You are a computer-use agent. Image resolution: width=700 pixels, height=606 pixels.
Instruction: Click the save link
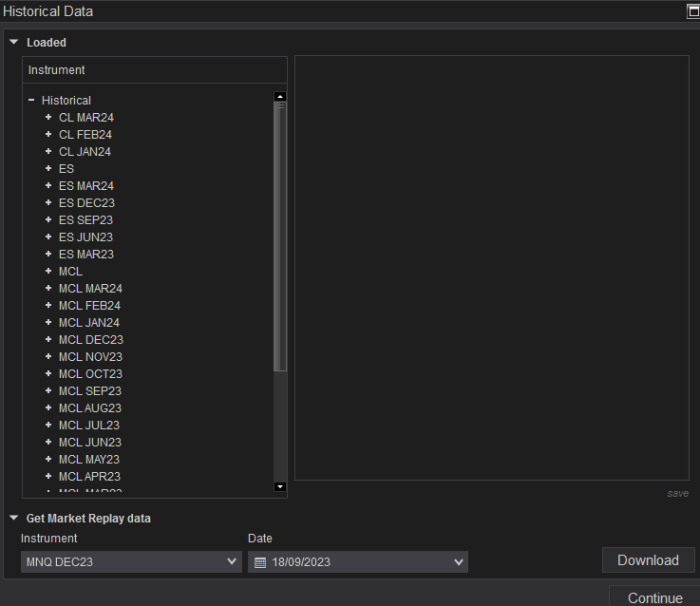(x=677, y=493)
